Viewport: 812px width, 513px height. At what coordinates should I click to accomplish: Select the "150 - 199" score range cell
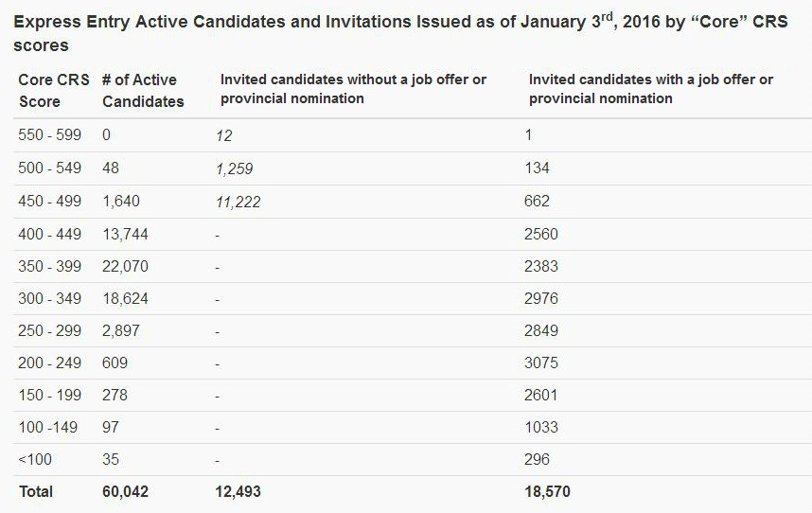[x=50, y=396]
